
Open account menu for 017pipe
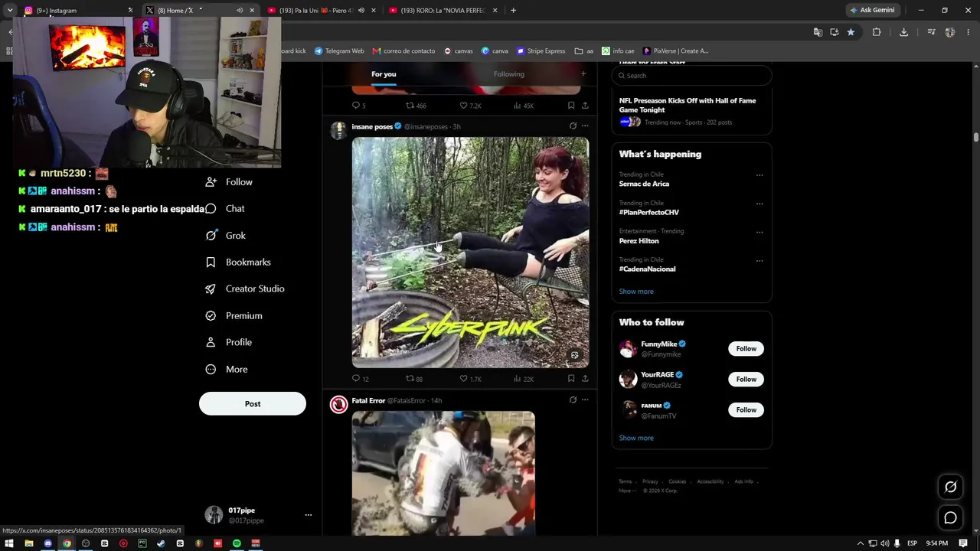click(308, 515)
